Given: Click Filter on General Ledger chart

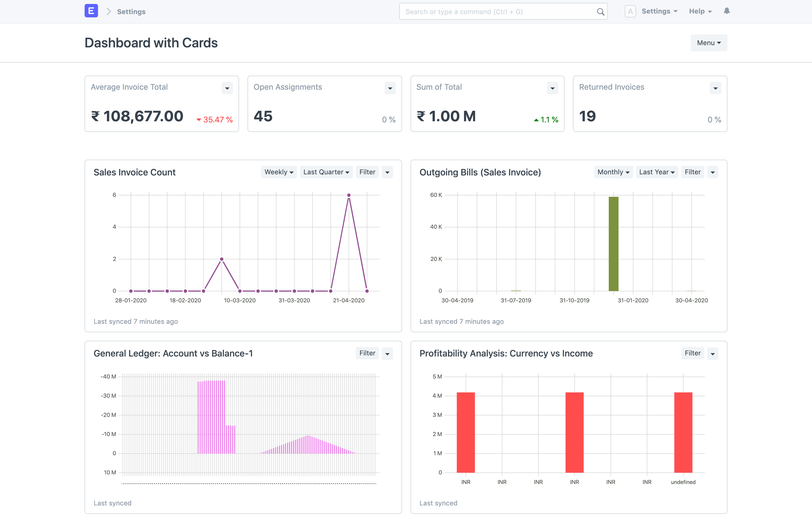Looking at the screenshot, I should click(367, 353).
